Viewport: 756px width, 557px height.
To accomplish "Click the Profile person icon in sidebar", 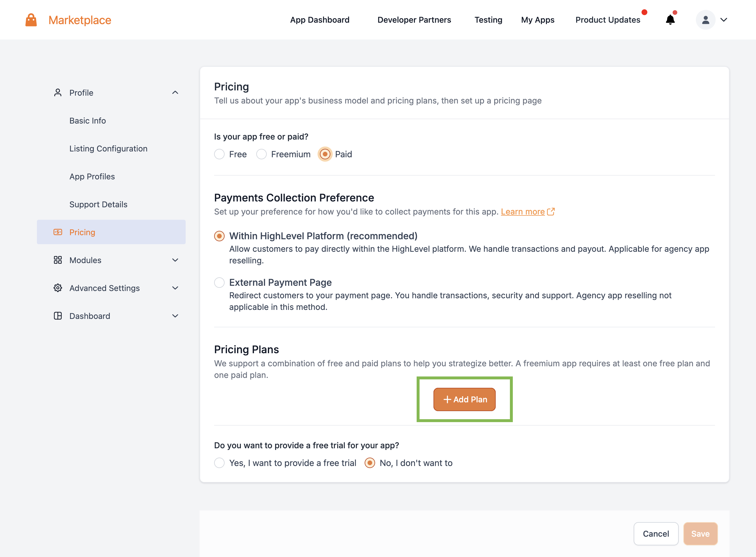I will pos(58,93).
